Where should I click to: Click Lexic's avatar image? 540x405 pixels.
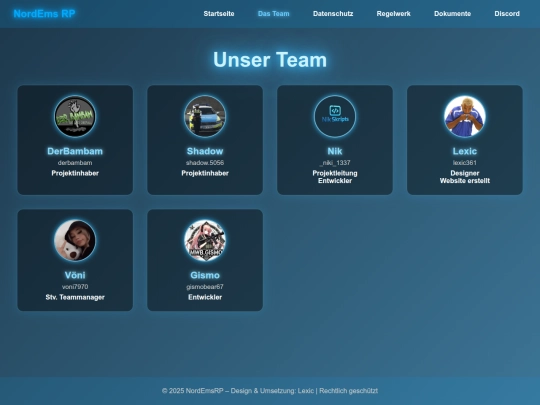coord(465,116)
